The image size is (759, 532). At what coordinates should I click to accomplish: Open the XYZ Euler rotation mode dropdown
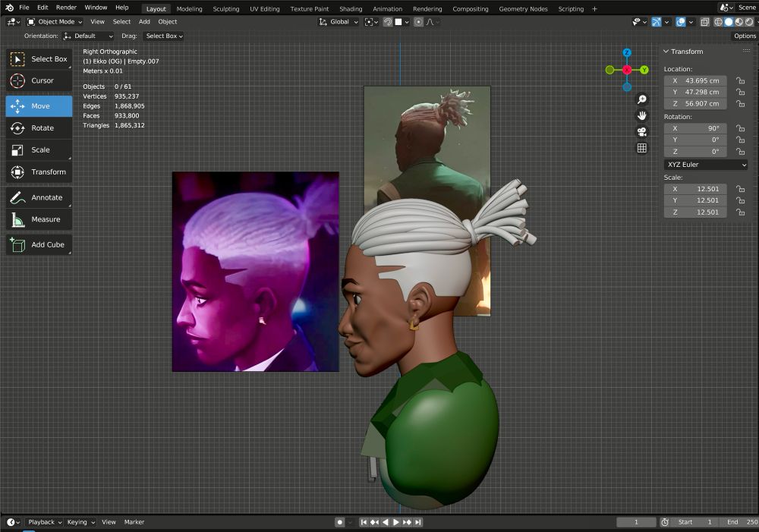(706, 165)
